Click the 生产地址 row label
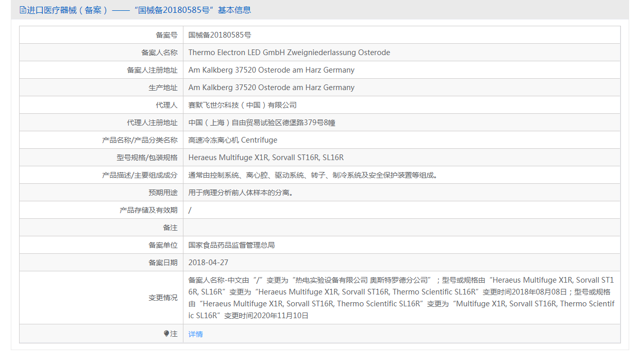Image resolution: width=640 pixels, height=364 pixels. [x=163, y=88]
